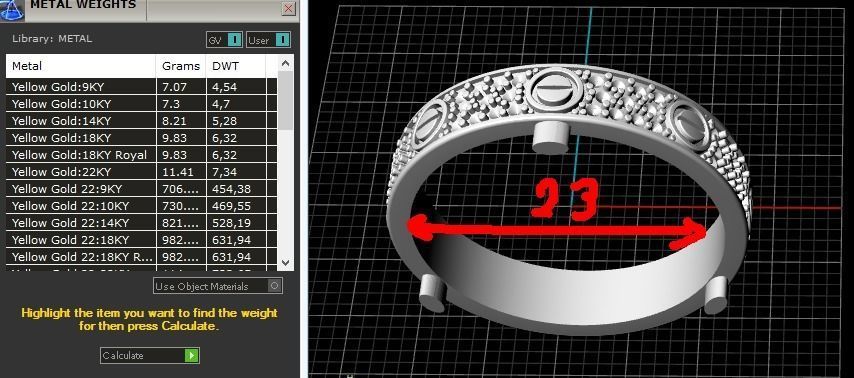Select the Yellow Gold 22:10KY row
This screenshot has width=854, height=378.
pos(141,206)
